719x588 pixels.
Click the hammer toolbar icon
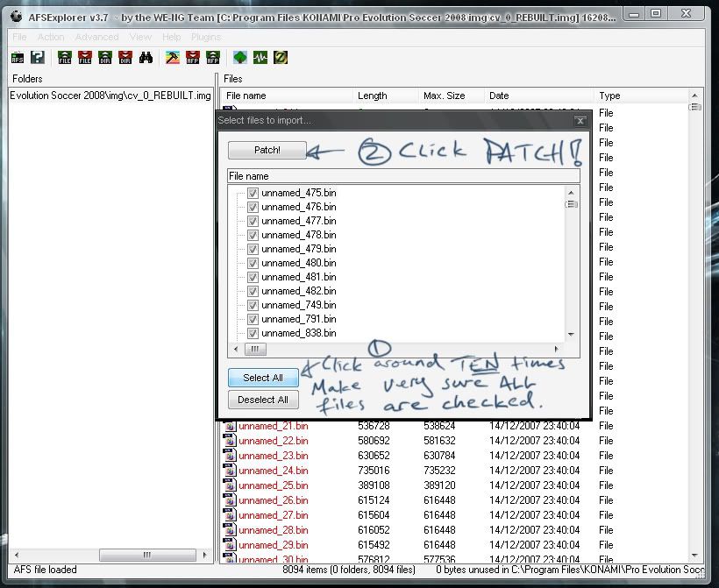point(173,57)
